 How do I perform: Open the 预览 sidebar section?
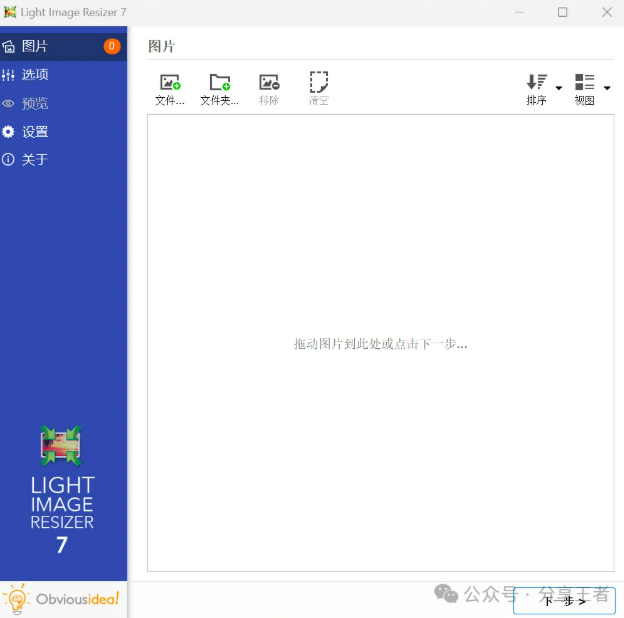point(35,103)
